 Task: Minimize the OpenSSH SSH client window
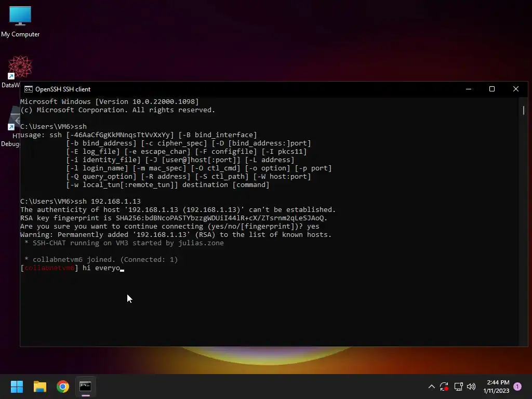pyautogui.click(x=469, y=89)
